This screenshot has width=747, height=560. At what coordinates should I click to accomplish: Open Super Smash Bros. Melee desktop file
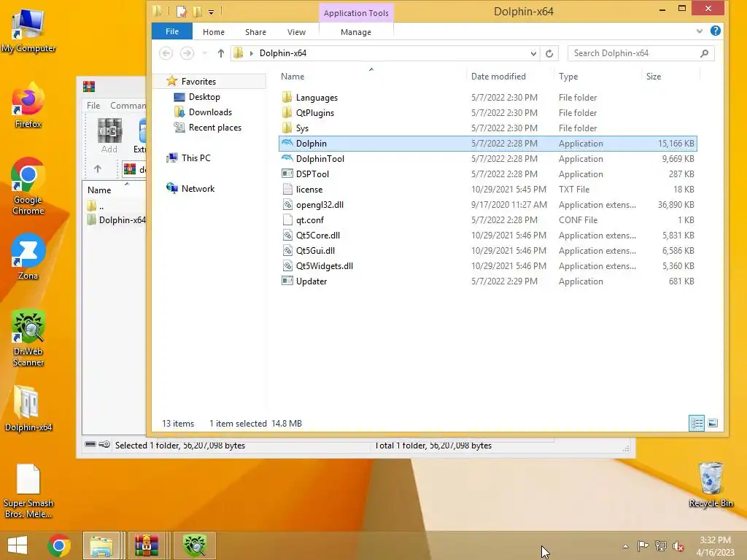(x=28, y=491)
